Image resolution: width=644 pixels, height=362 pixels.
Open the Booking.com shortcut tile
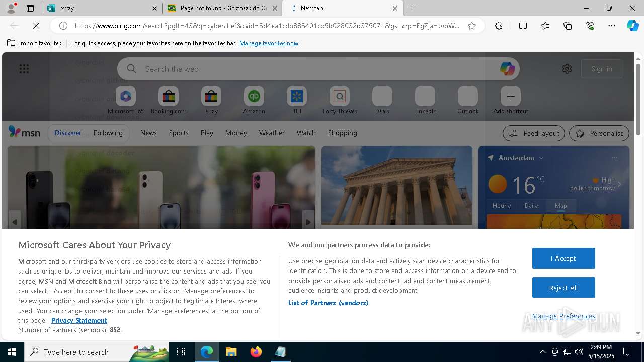click(169, 100)
